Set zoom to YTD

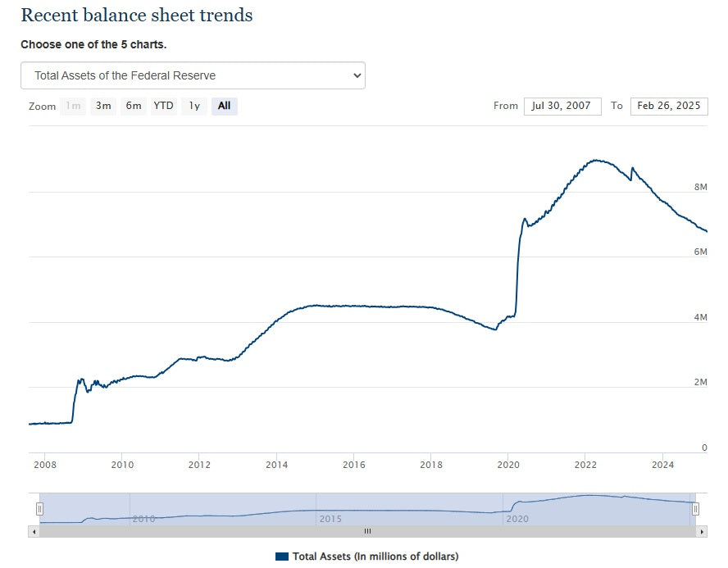click(x=164, y=106)
